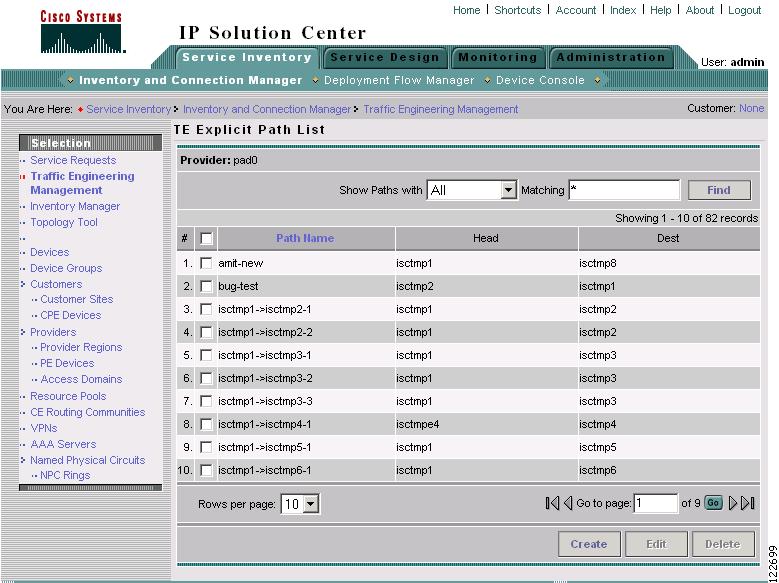The height and width of the screenshot is (583, 779).
Task: Check the isctmp1->isctmp6-1 checkbox
Action: 206,470
